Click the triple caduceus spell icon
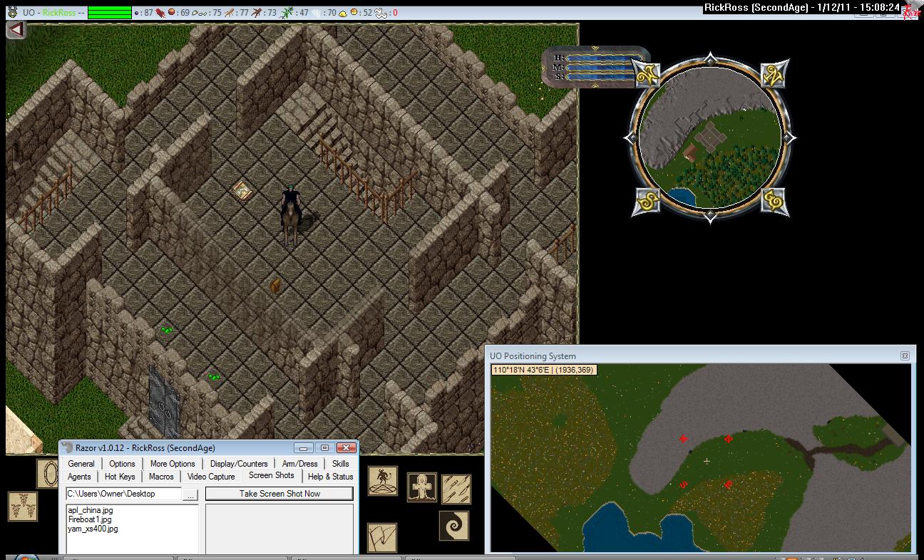 click(23, 506)
